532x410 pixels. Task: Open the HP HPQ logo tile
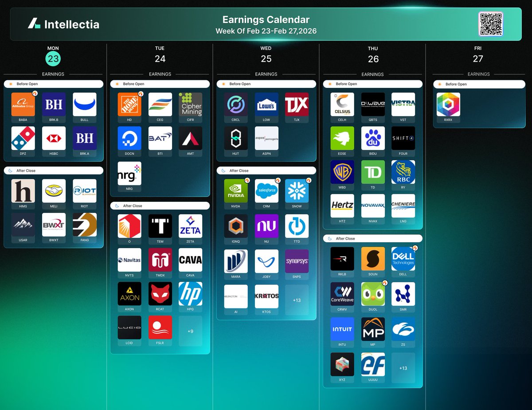point(191,294)
